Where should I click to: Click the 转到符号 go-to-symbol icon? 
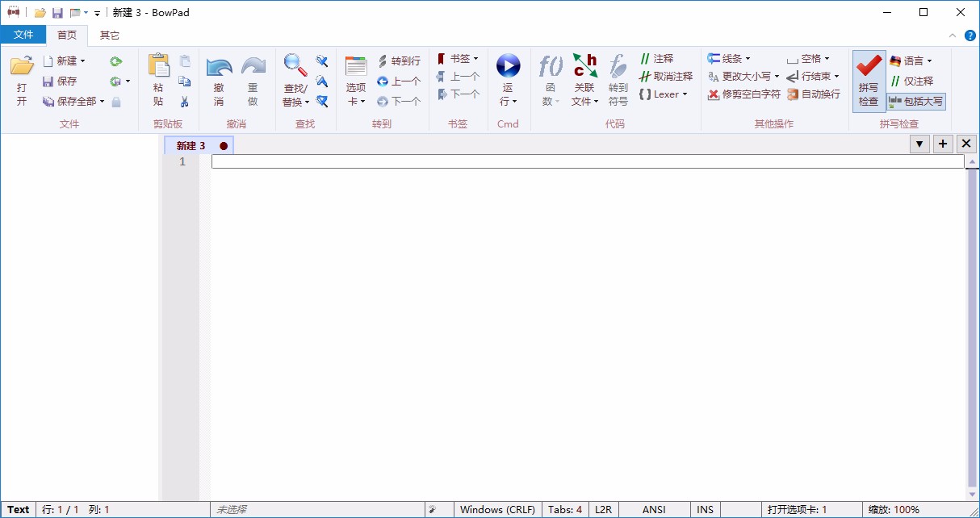tap(618, 65)
